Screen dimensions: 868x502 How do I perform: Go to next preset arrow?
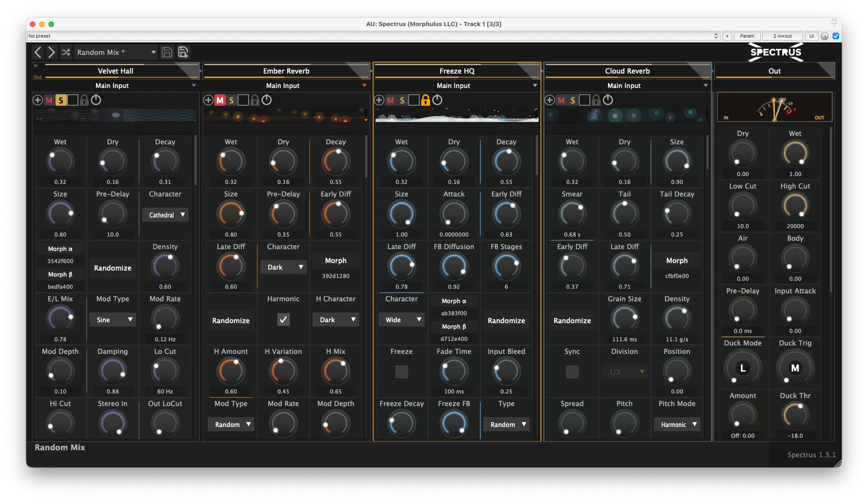pyautogui.click(x=51, y=52)
